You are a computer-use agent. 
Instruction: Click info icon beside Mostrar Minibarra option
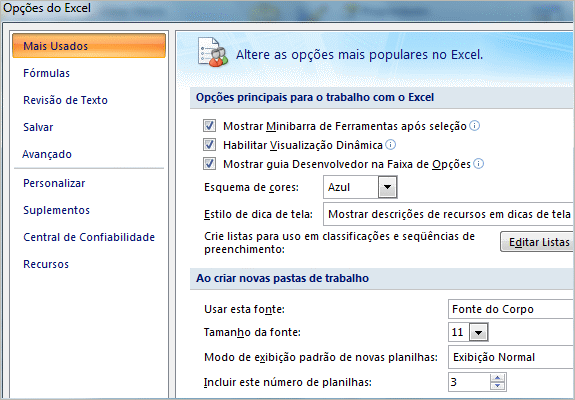(x=475, y=126)
